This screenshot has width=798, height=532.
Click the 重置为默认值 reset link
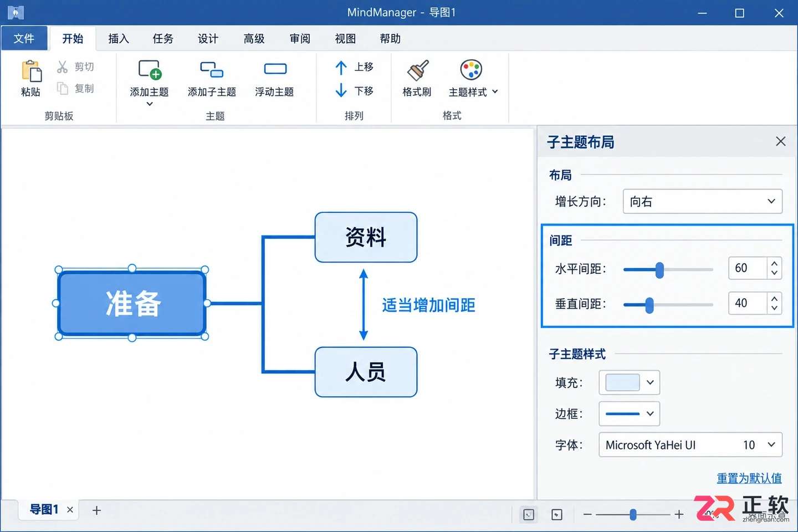point(749,478)
